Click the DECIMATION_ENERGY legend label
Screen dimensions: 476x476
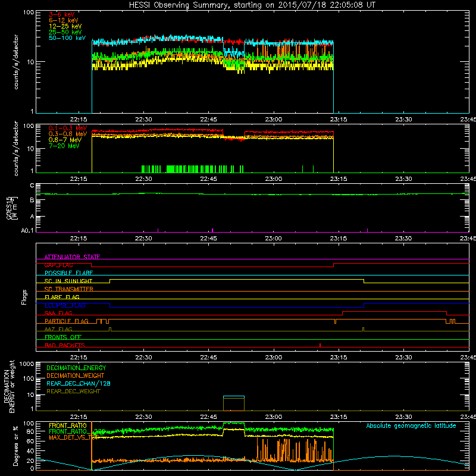76,368
